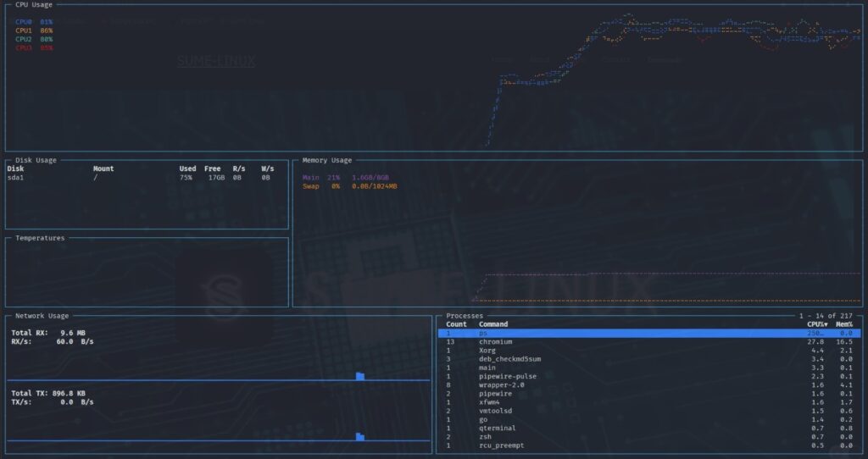Click the count 13 beside chromium
The image size is (868, 459).
[450, 342]
